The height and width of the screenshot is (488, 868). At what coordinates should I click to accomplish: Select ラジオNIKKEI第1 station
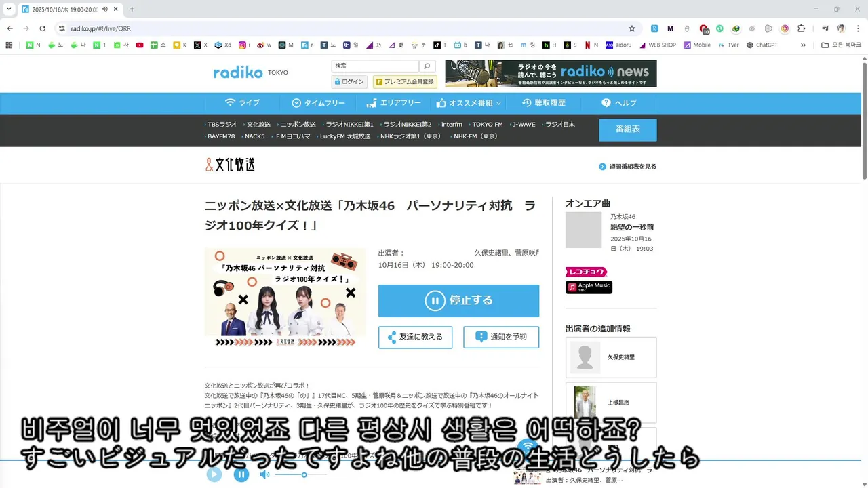point(349,125)
